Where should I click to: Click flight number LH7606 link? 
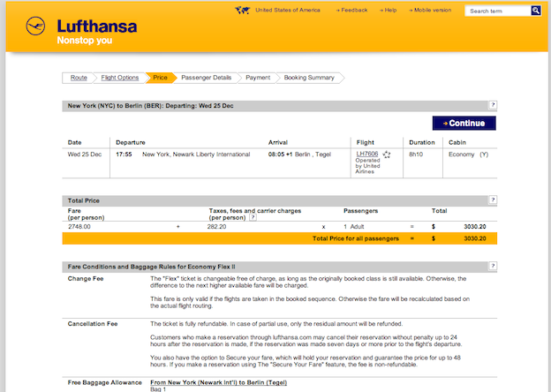367,154
